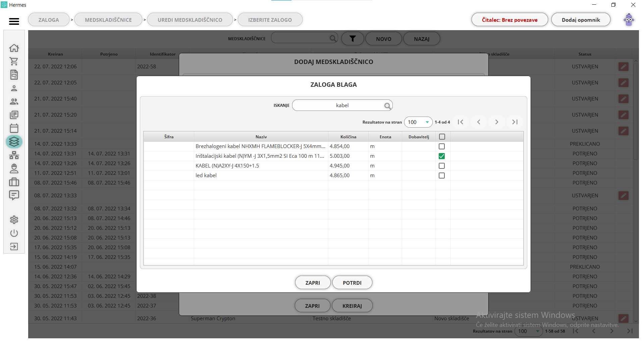Click Kreiran column header in background
644x344 pixels.
coord(55,54)
